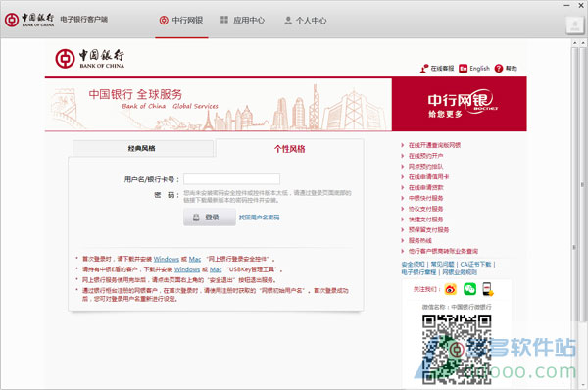588x390 pixels.
Task: Open the mobile phone banking icon
Action: point(487,289)
